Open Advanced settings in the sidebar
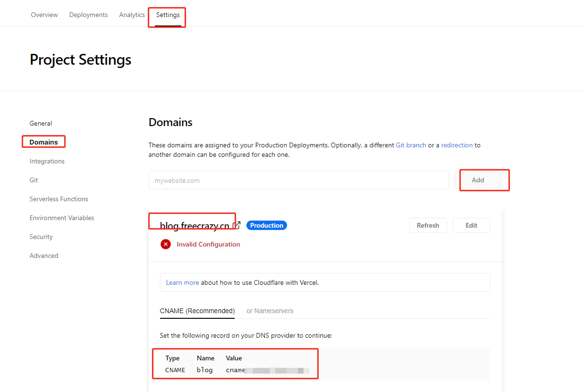The image size is (584, 392). (44, 256)
